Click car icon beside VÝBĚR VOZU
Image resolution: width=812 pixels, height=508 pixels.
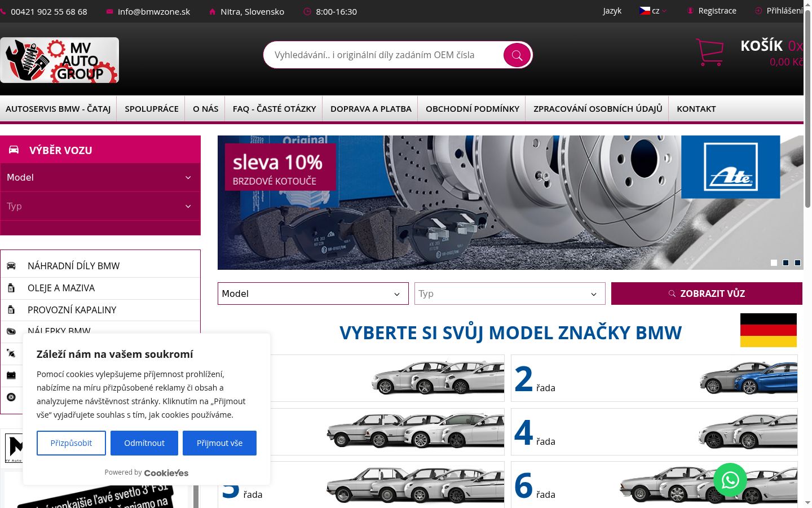pyautogui.click(x=14, y=150)
